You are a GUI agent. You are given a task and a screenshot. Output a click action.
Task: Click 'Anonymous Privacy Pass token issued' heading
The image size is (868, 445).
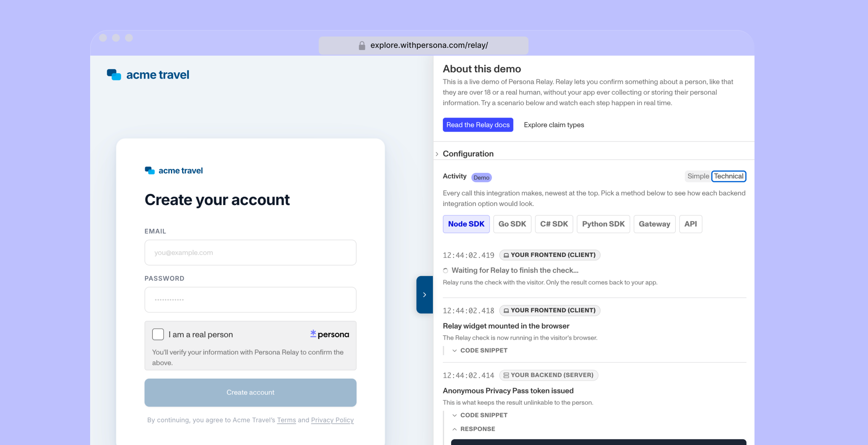[508, 391]
